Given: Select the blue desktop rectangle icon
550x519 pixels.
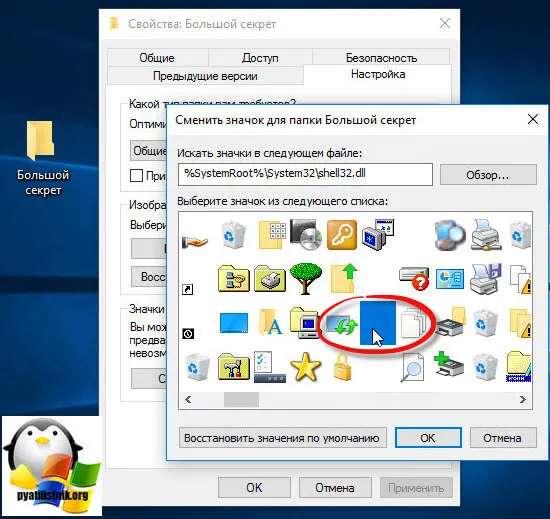Looking at the screenshot, I should (234, 323).
